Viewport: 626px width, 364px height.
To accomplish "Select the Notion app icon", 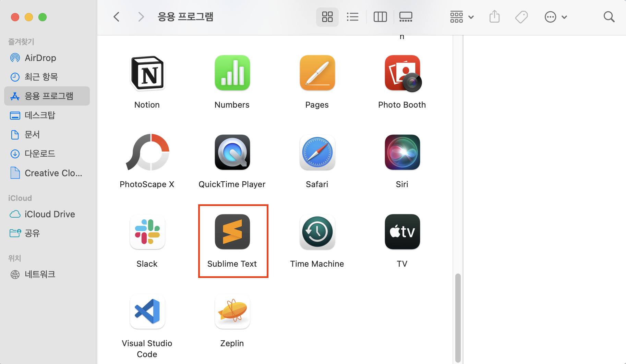I will pyautogui.click(x=147, y=73).
